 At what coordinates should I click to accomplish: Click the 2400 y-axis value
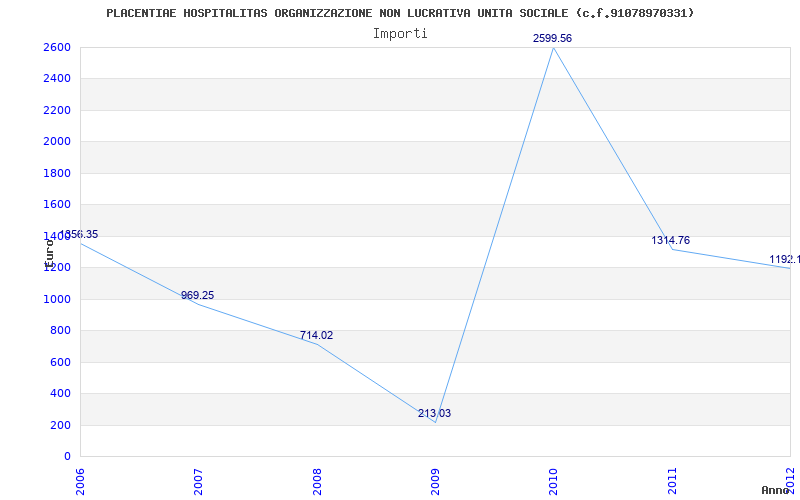57,79
